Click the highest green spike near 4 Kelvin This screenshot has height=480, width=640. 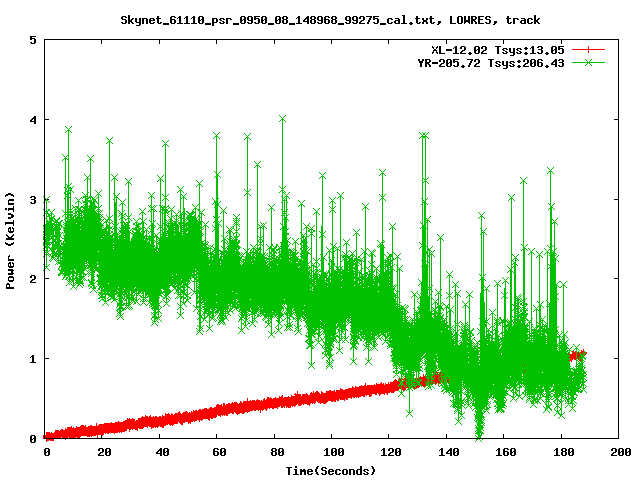pyautogui.click(x=282, y=119)
